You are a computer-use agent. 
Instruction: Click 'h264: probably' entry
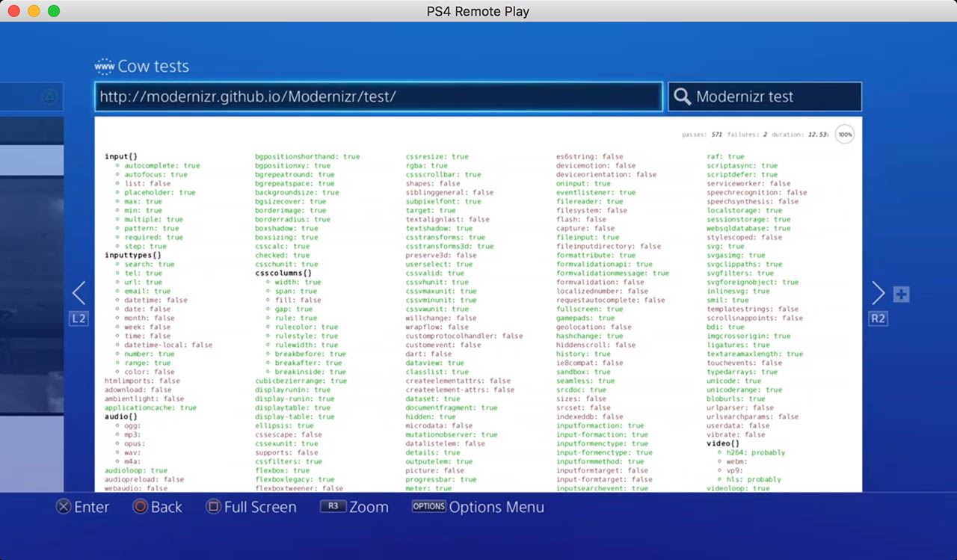(756, 453)
